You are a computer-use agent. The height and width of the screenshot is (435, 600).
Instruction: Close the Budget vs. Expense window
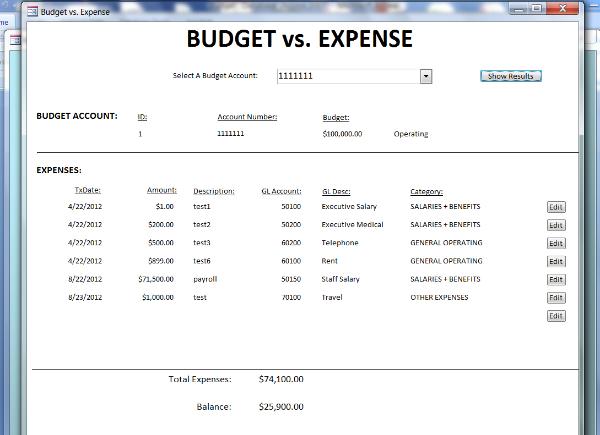pos(563,9)
